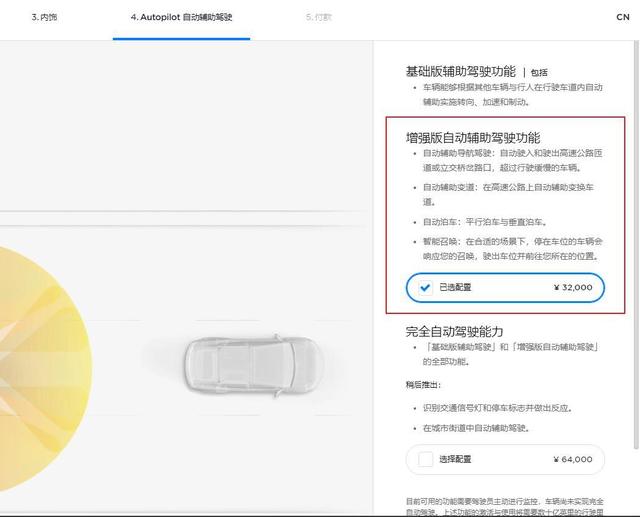The image size is (640, 517).
Task: Click the 包括 text beside basic heading
Action: [539, 73]
